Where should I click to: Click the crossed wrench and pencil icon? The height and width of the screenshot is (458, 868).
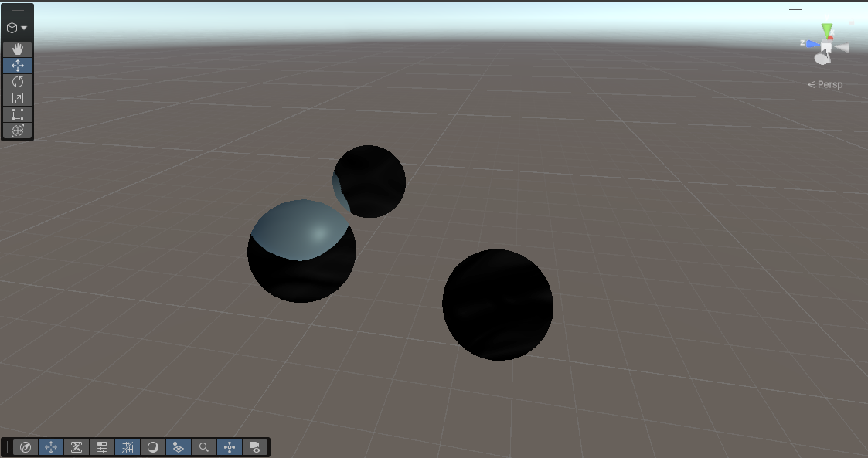(77, 447)
